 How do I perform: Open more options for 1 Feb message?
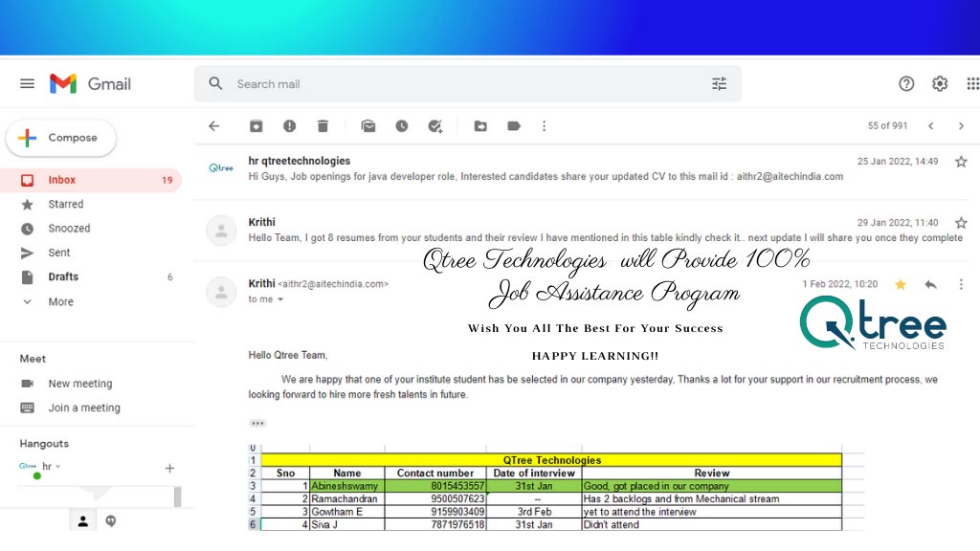(961, 285)
